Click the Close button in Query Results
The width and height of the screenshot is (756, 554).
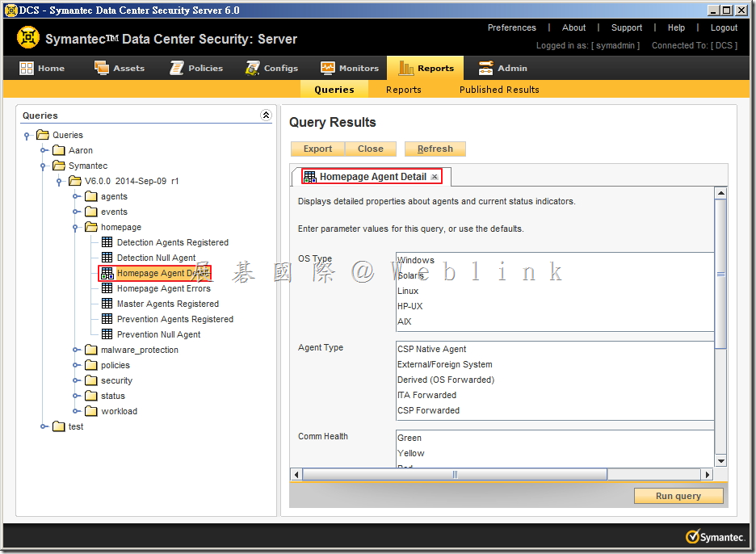370,149
